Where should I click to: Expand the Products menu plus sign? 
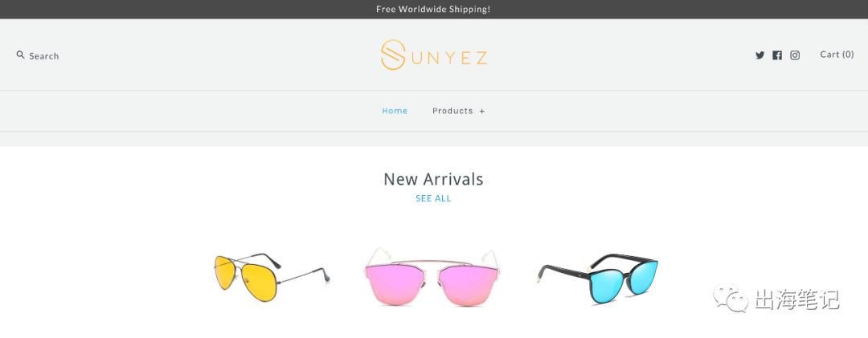(482, 111)
